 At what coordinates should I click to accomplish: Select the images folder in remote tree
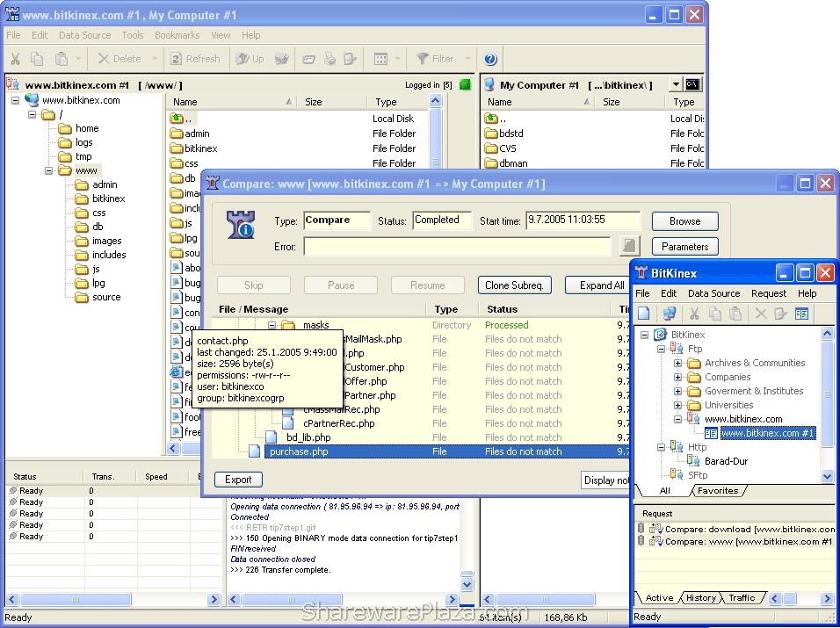point(106,241)
